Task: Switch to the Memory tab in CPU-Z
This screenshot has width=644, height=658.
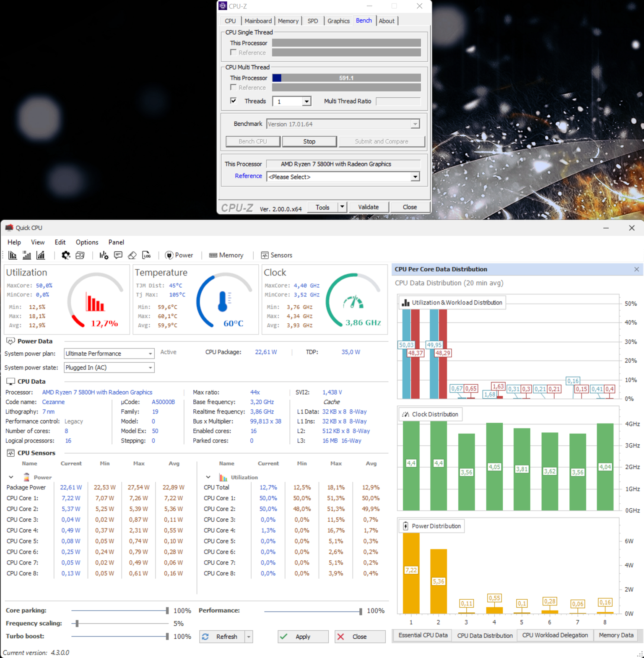Action: tap(288, 21)
